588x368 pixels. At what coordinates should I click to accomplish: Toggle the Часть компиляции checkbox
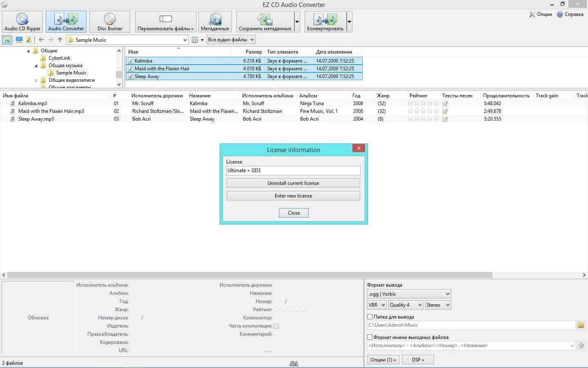[x=276, y=326]
